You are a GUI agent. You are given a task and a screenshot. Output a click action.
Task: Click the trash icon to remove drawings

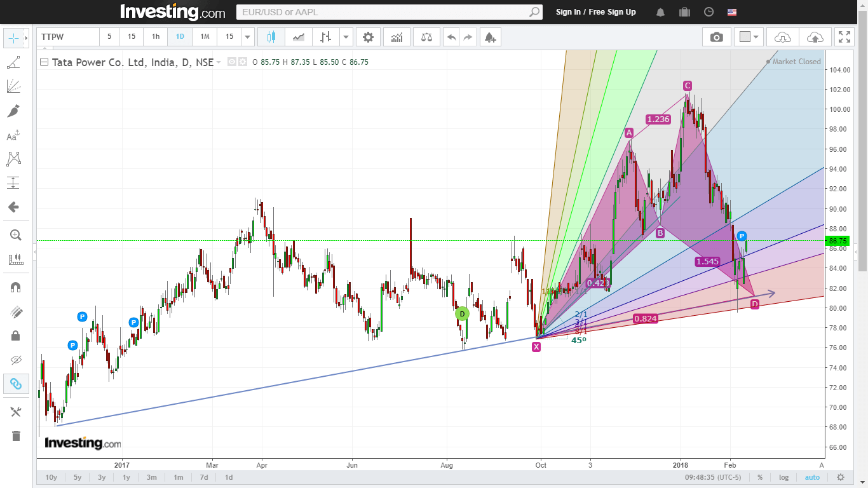[x=16, y=436]
